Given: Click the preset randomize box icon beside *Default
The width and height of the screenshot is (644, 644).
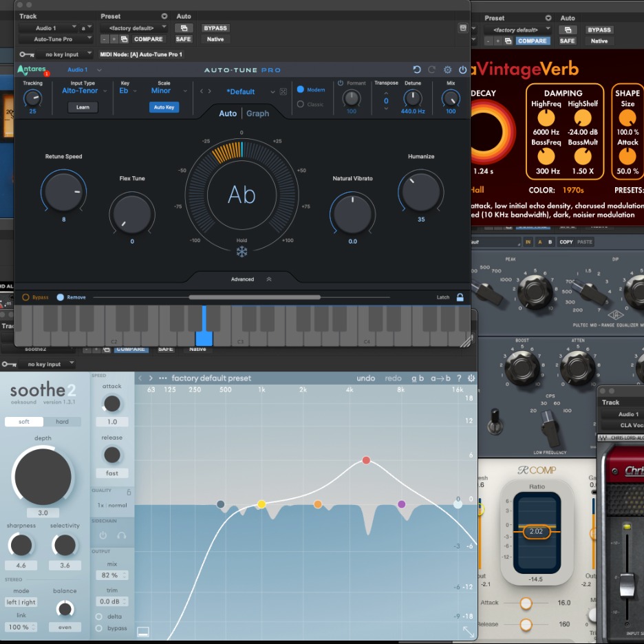Looking at the screenshot, I should [283, 92].
